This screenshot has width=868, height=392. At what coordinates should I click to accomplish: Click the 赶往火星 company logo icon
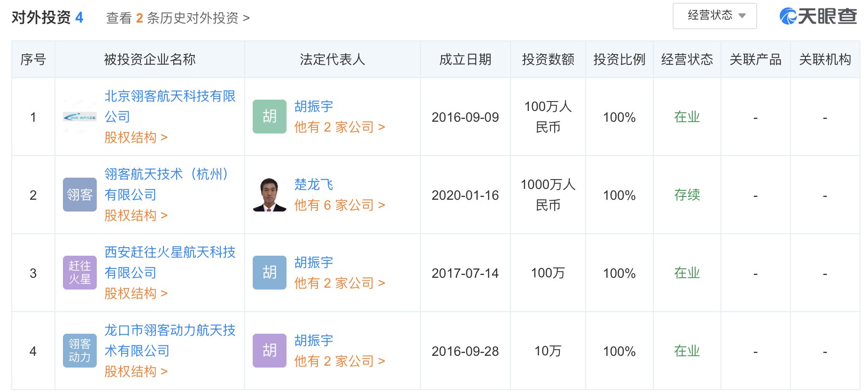(80, 273)
